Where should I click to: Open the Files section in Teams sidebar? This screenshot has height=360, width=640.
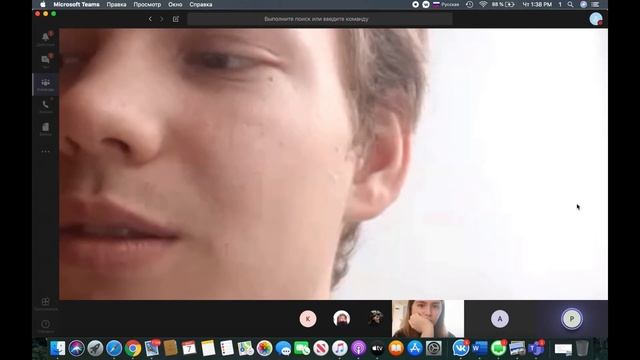[x=45, y=128]
